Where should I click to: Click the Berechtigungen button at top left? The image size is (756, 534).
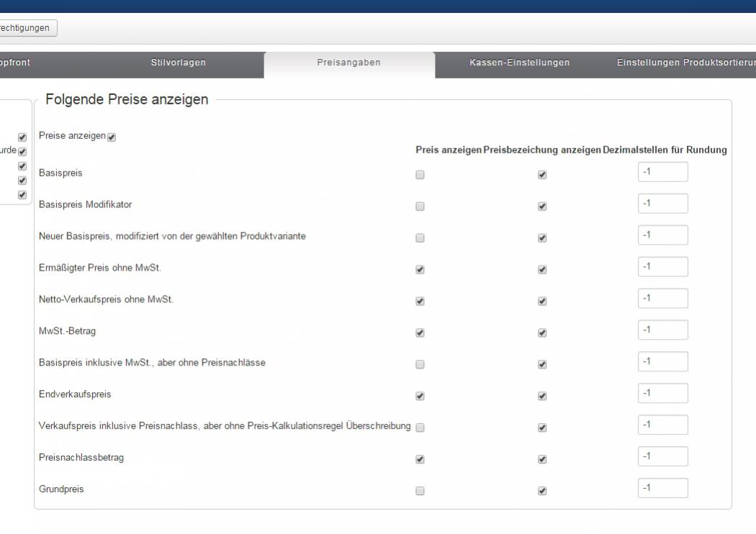28,27
